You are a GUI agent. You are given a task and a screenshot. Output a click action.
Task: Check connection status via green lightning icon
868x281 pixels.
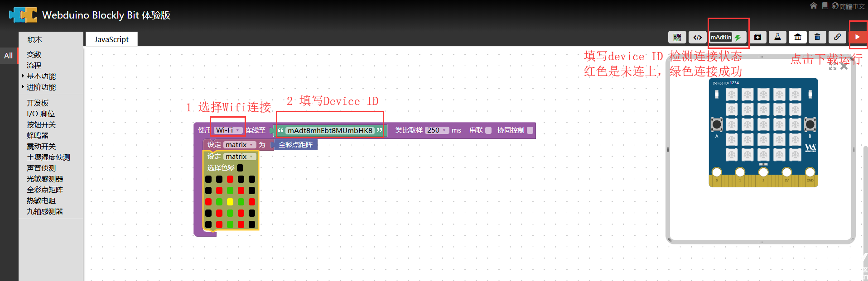click(738, 38)
